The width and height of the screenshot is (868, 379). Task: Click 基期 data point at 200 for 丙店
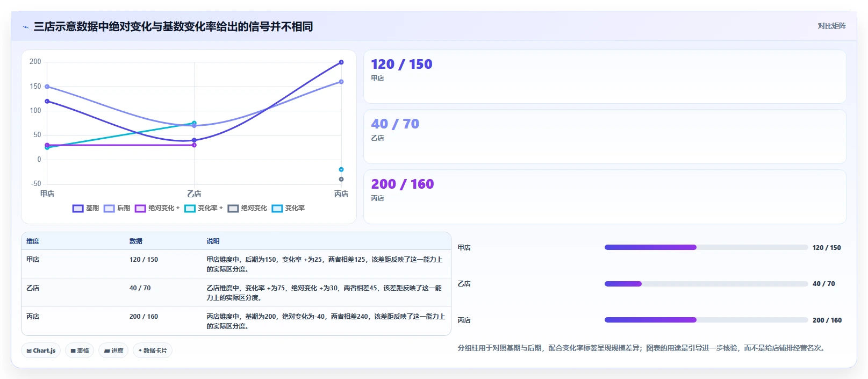341,62
